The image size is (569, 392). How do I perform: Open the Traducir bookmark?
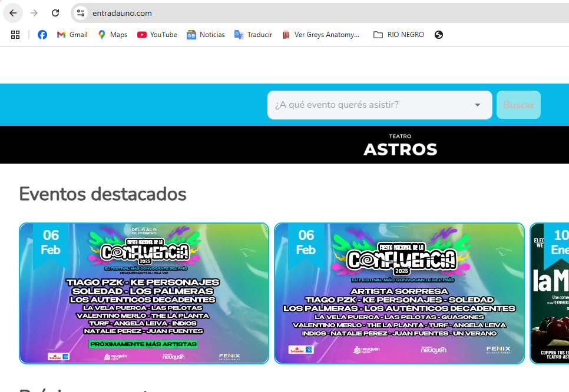253,35
